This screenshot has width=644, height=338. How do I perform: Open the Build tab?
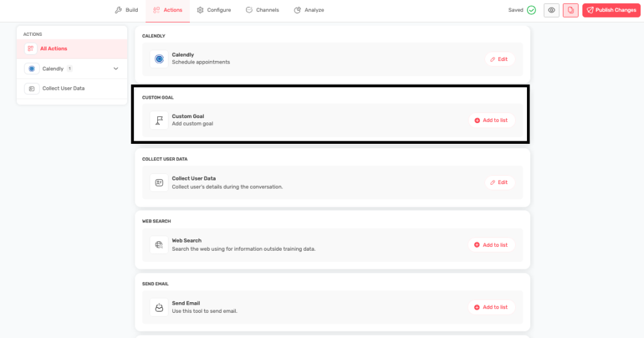[126, 10]
